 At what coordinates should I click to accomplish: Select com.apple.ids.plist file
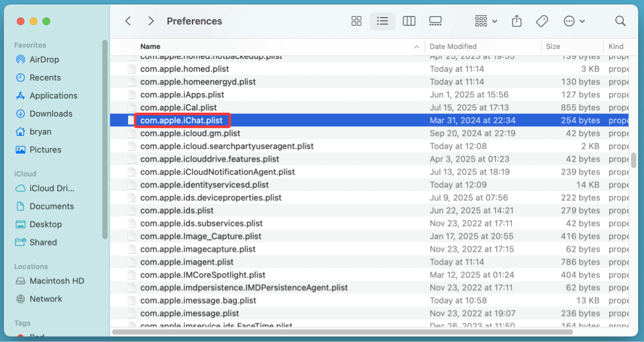pos(176,211)
